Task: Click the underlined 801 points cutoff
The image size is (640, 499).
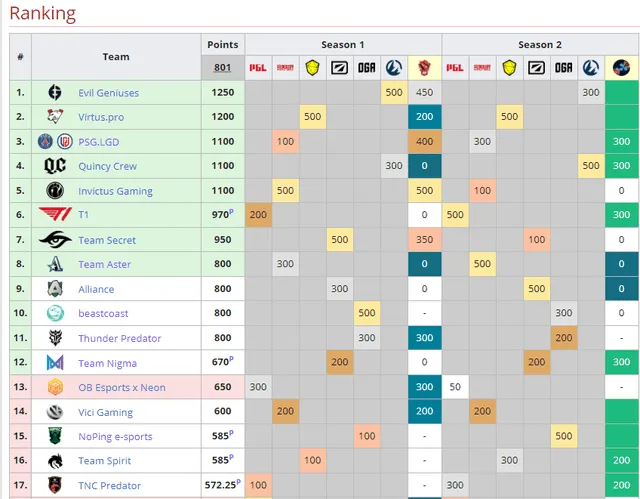Action: 222,67
